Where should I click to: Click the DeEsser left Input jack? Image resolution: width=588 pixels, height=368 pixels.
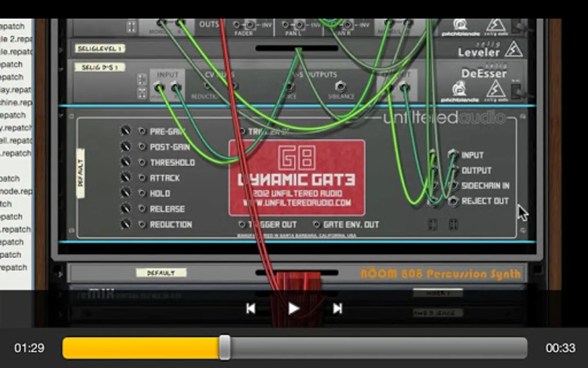coord(159,87)
